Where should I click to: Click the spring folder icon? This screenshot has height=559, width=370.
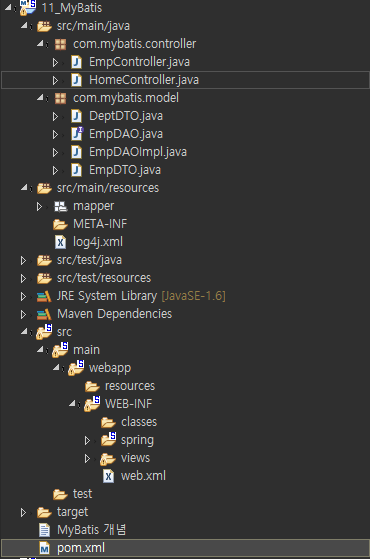coord(108,439)
